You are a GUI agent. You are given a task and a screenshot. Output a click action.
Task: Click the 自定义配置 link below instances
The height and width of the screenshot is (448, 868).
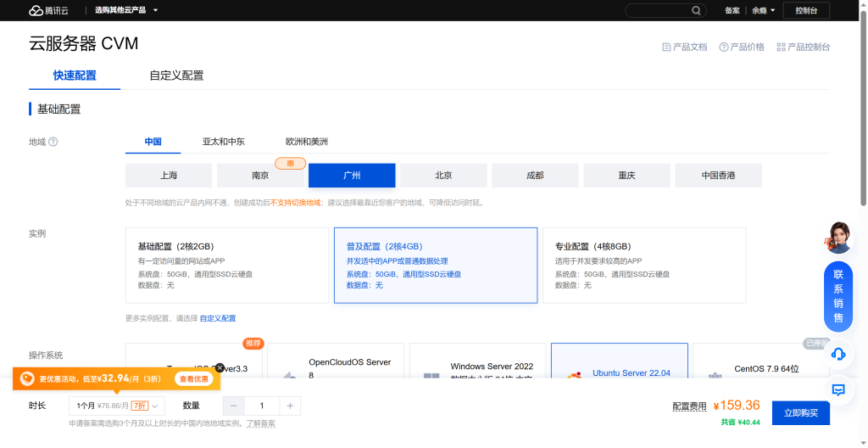click(x=218, y=318)
